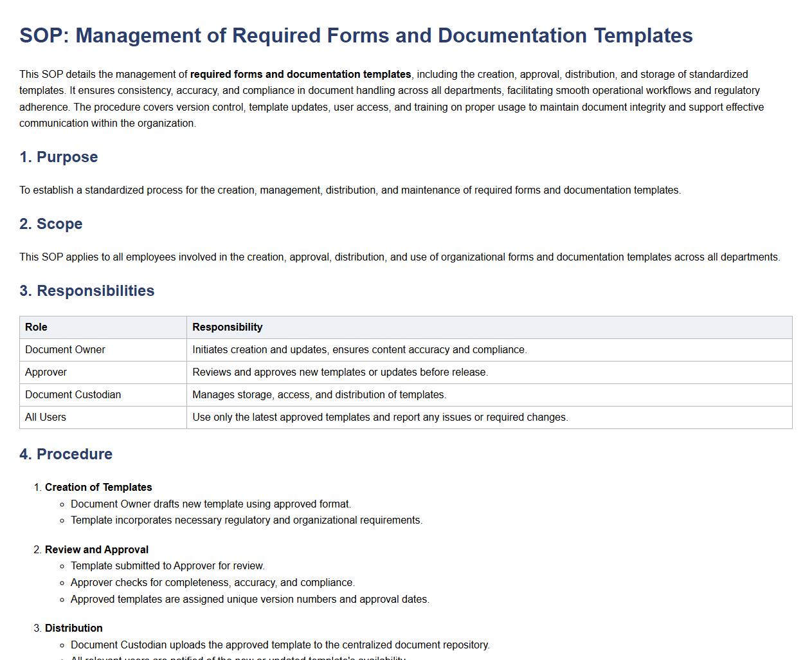The image size is (812, 660).
Task: Click the 'All Users' table cell
Action: coord(45,417)
